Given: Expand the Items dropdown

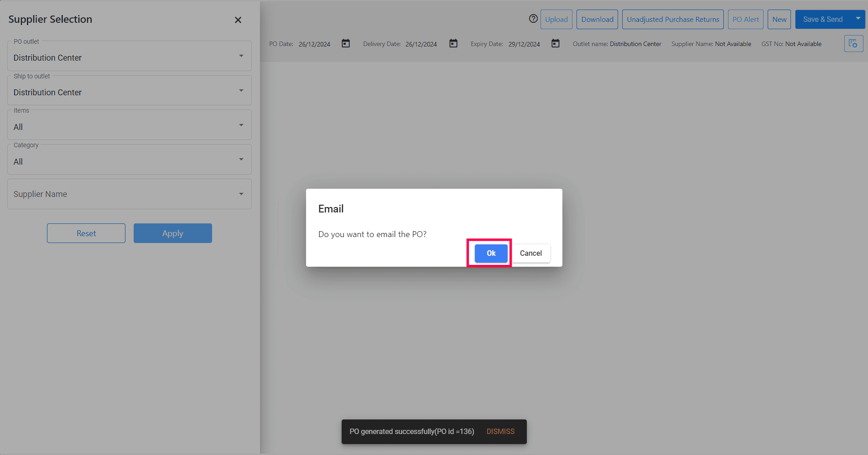Looking at the screenshot, I should (130, 125).
